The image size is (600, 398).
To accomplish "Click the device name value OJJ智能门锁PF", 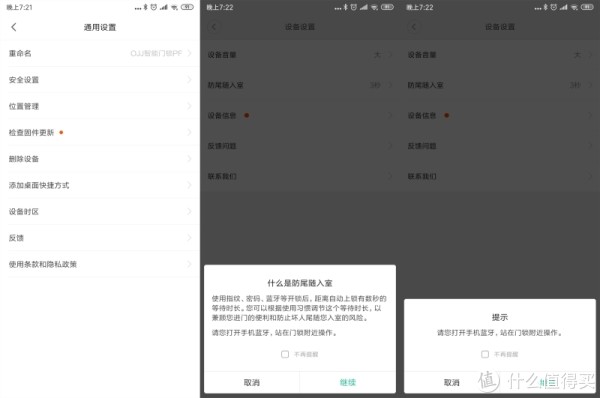I will [156, 53].
